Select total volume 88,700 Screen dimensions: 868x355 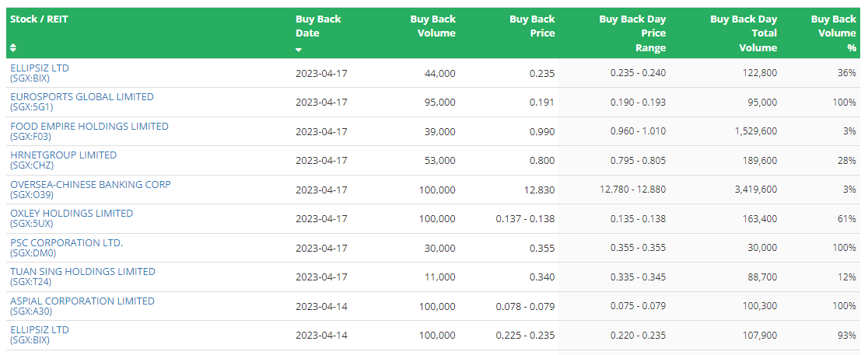tap(762, 277)
